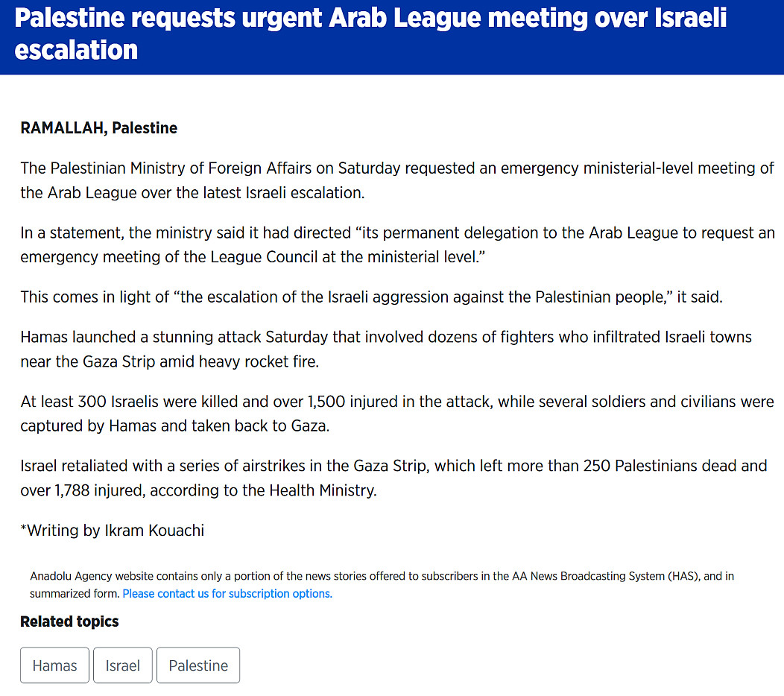Click the word "escalation" in the blue header
This screenshot has height=696, width=784.
[76, 51]
